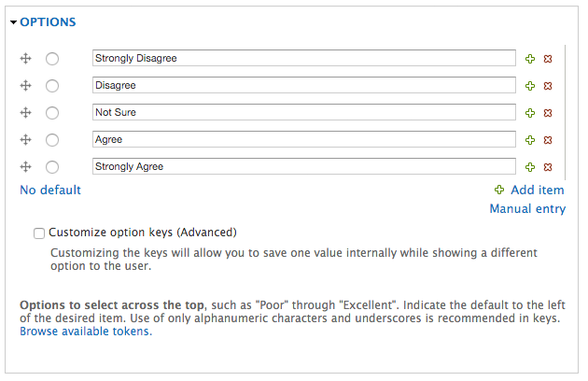This screenshot has height=381, width=588.
Task: Open the Browse available tokens link
Action: click(x=86, y=332)
